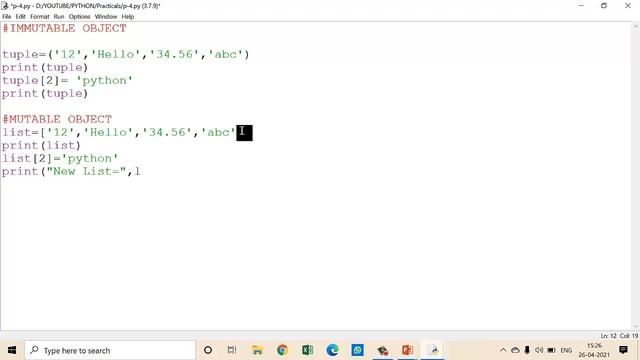The height and width of the screenshot is (360, 640).
Task: Click the print(list) line
Action: coord(41,145)
